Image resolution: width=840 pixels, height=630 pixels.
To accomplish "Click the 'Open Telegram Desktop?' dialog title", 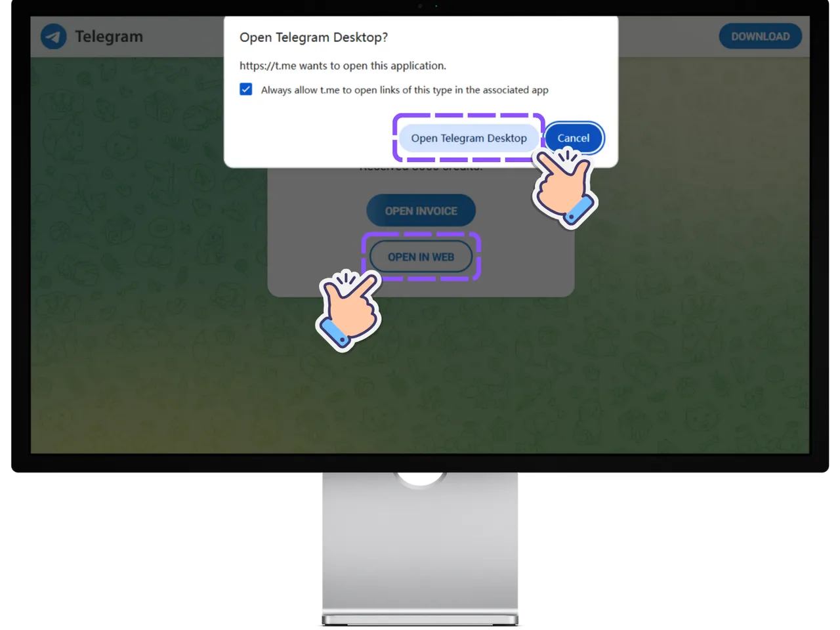I will [314, 37].
